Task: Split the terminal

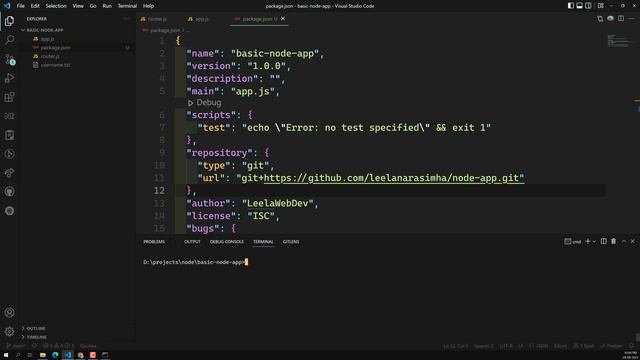Action: point(604,242)
